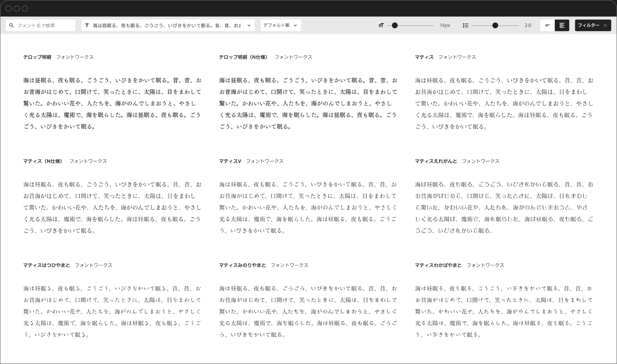Viewport: 617px width, 364px height.
Task: Open the マティスみのりやまと font title
Action: point(243,265)
